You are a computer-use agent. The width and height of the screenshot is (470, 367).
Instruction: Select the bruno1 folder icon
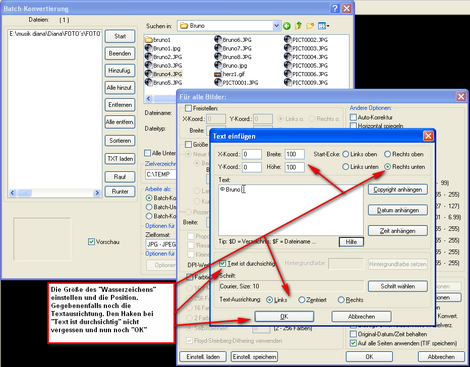click(x=149, y=40)
